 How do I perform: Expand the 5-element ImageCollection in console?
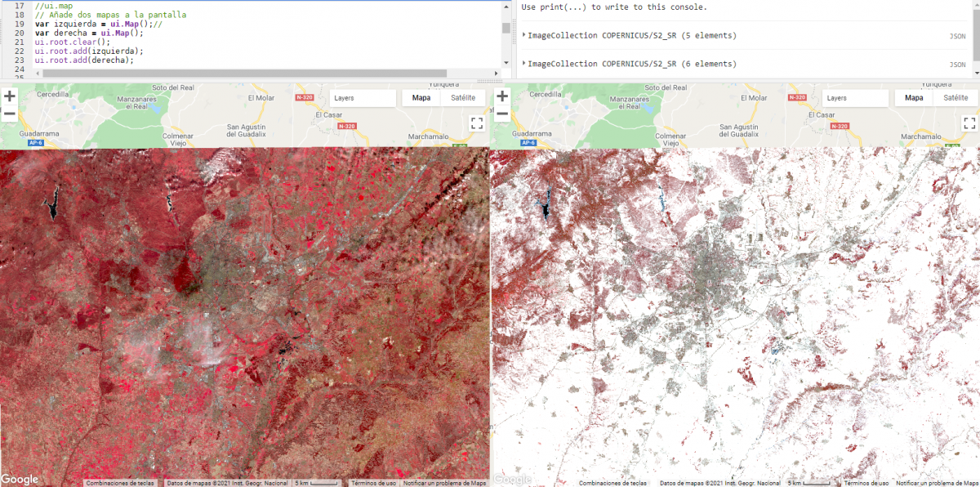(523, 35)
